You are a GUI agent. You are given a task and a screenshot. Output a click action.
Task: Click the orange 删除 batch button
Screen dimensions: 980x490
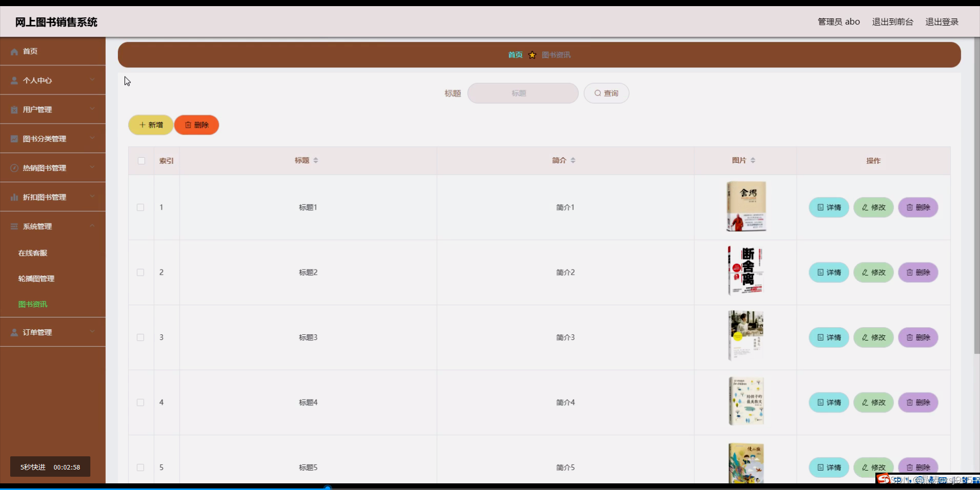197,125
